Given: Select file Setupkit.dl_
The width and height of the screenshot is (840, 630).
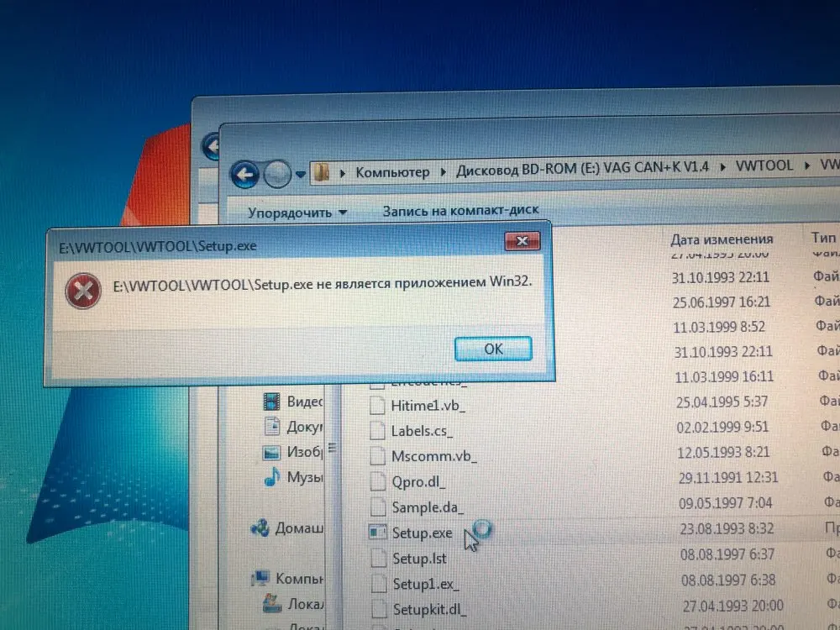Looking at the screenshot, I should [x=429, y=610].
